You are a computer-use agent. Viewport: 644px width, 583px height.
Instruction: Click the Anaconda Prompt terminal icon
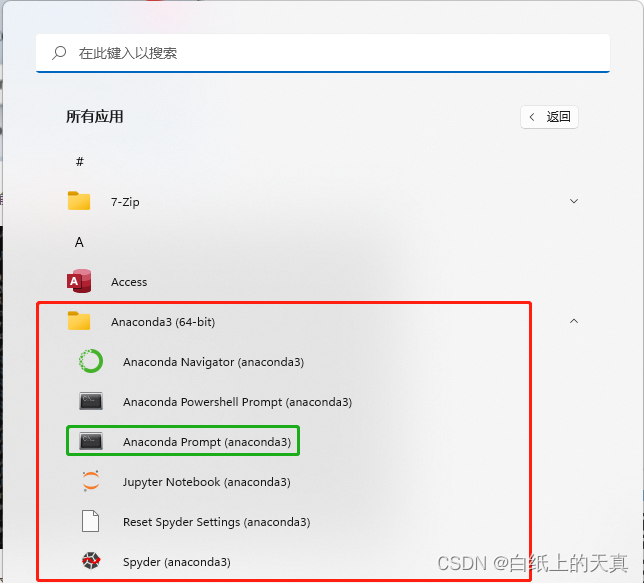[91, 441]
